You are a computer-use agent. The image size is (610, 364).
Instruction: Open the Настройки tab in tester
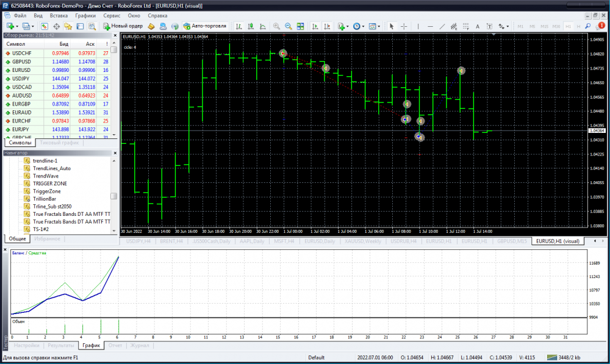[x=26, y=345]
